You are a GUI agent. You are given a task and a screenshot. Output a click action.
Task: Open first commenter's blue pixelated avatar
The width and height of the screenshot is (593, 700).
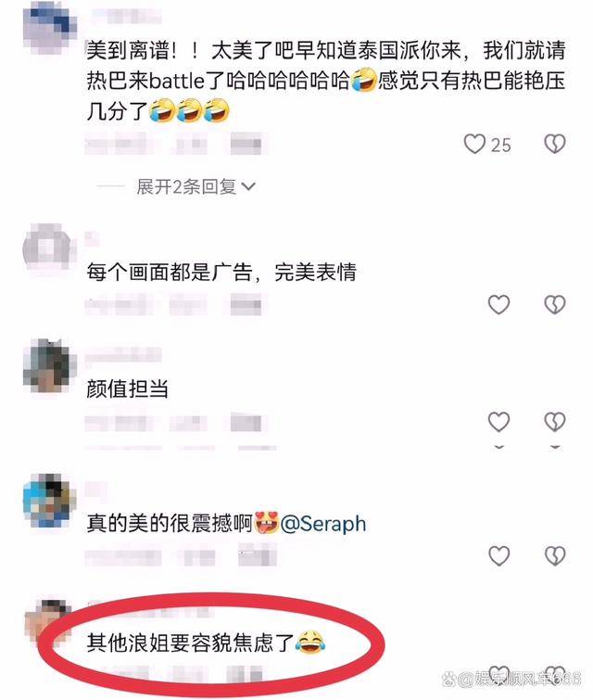click(x=49, y=27)
